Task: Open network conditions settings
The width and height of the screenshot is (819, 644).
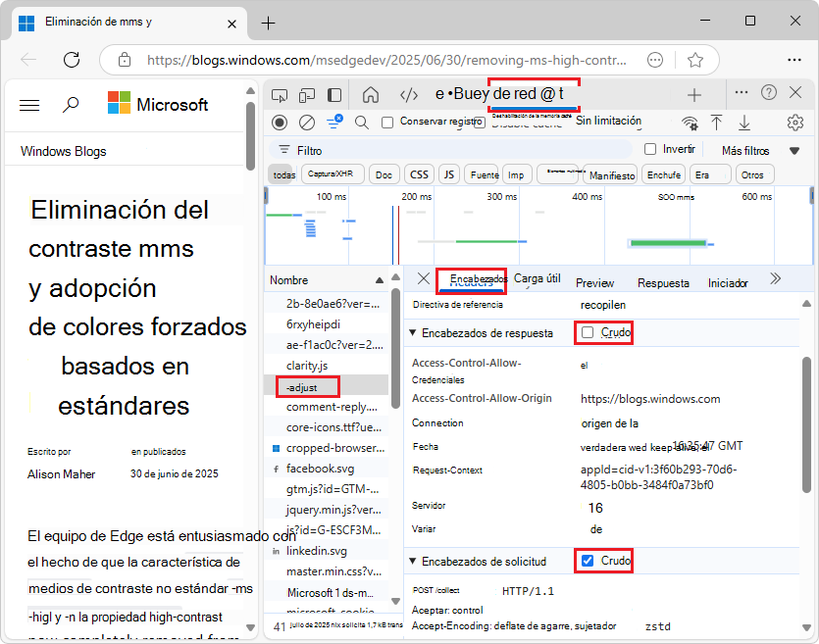Action: [690, 124]
